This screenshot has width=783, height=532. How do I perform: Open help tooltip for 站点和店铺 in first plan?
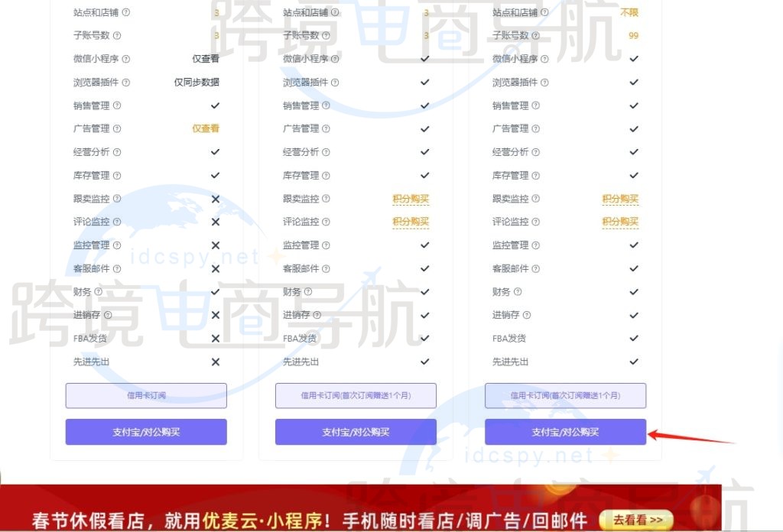(127, 12)
